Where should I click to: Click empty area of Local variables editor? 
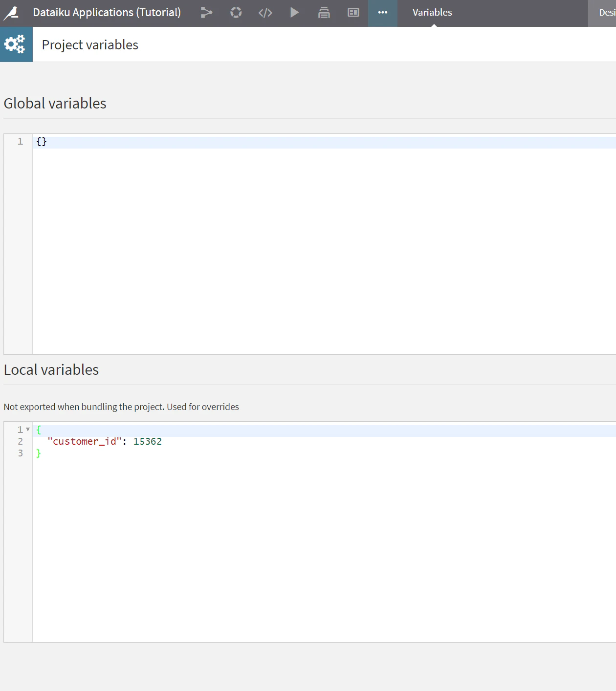[324, 547]
